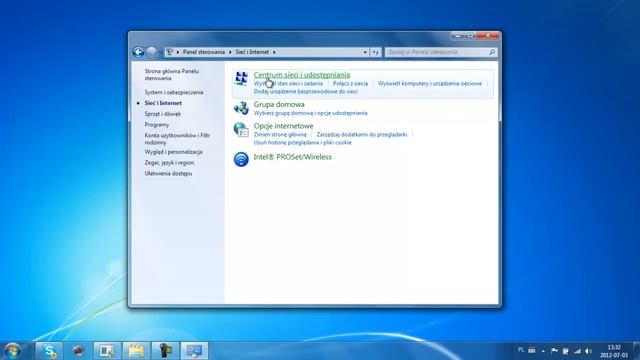Viewport: 640px width, 360px height.
Task: Click the Intel PROSet/Wireless icon
Action: click(x=241, y=159)
